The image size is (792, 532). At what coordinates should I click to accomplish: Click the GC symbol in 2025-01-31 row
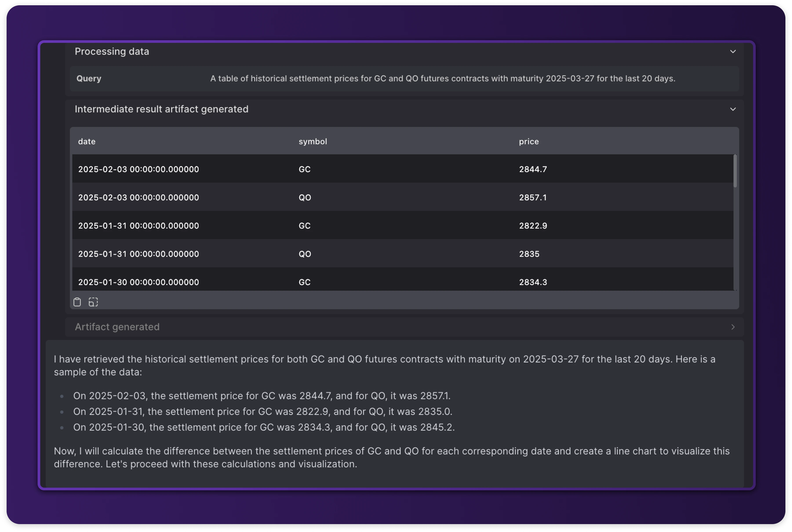304,226
